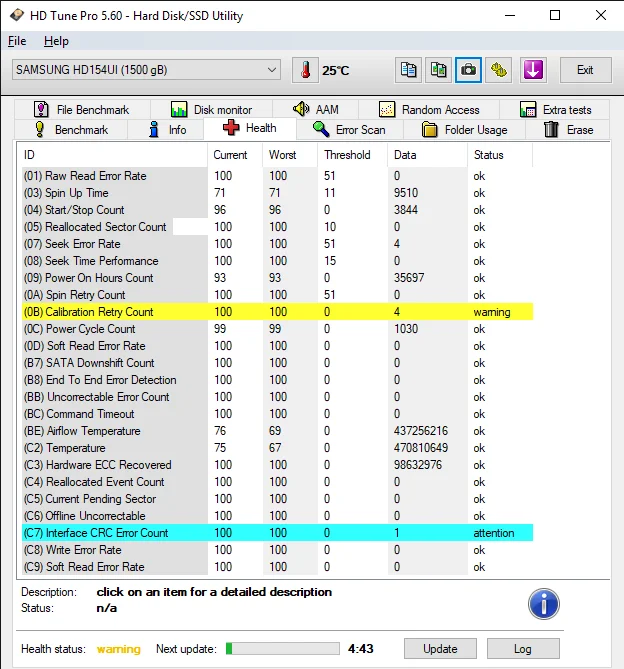Click the thermometer temperature icon

tap(305, 70)
